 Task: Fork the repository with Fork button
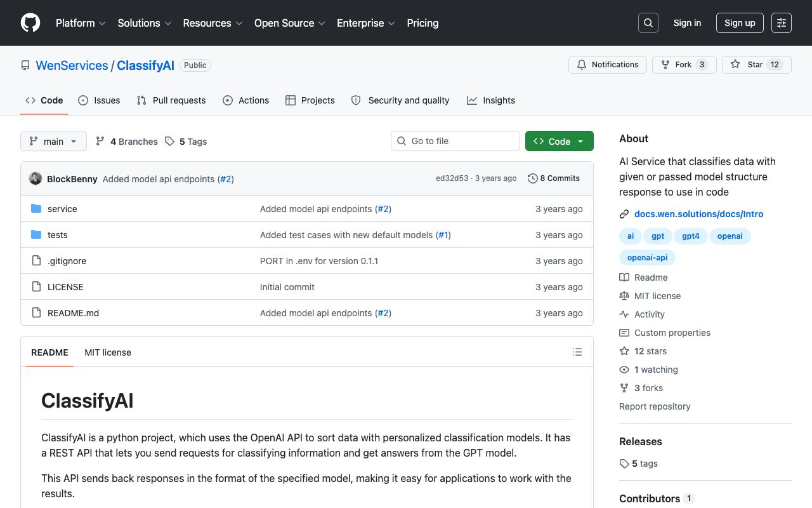684,65
